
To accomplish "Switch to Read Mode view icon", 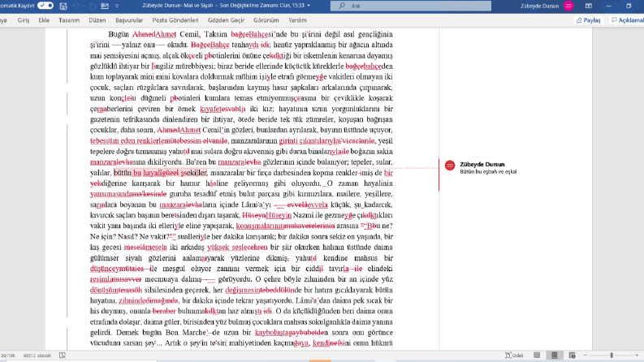I will [x=537, y=356].
